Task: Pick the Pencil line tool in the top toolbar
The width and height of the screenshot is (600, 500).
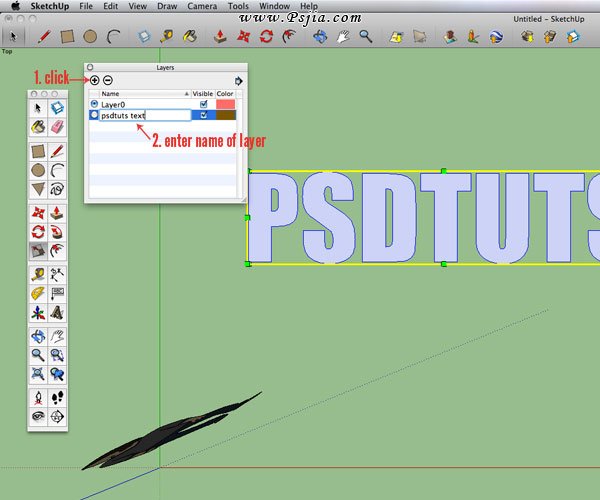Action: pos(44,37)
